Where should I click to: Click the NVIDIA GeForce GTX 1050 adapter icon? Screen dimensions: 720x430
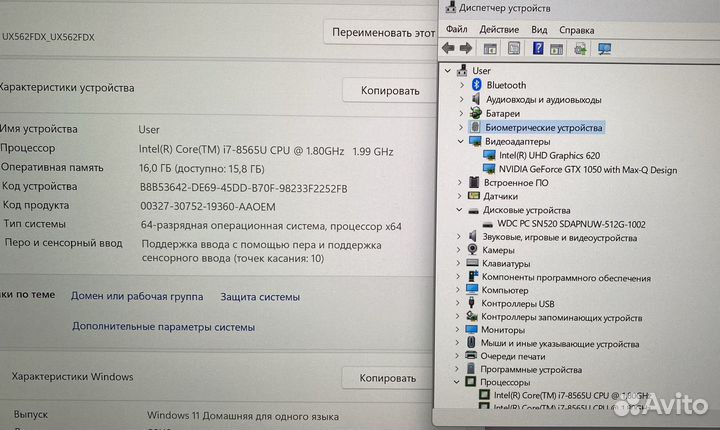point(489,169)
